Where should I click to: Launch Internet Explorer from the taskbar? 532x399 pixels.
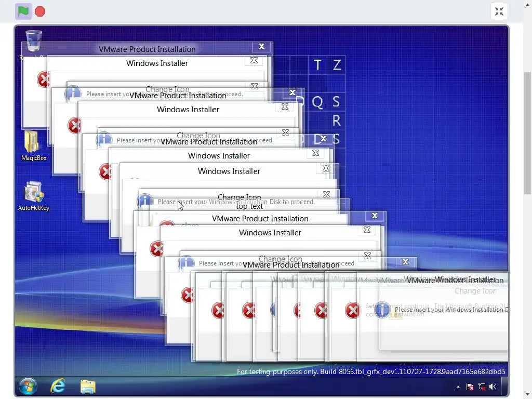coord(58,387)
